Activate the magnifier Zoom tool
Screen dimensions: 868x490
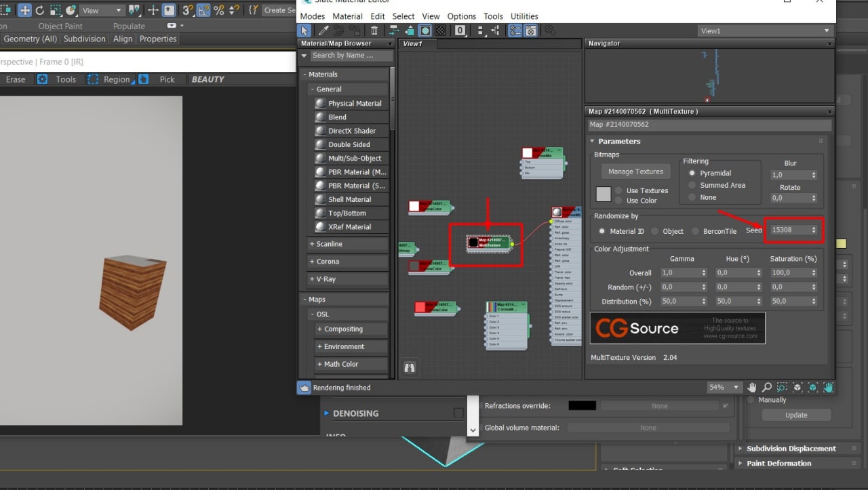[767, 388]
